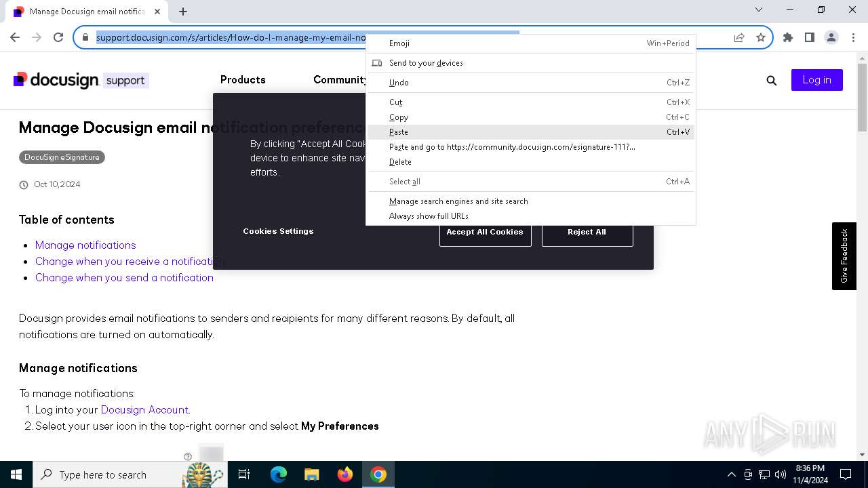Open volume control in system tray

pos(781,474)
